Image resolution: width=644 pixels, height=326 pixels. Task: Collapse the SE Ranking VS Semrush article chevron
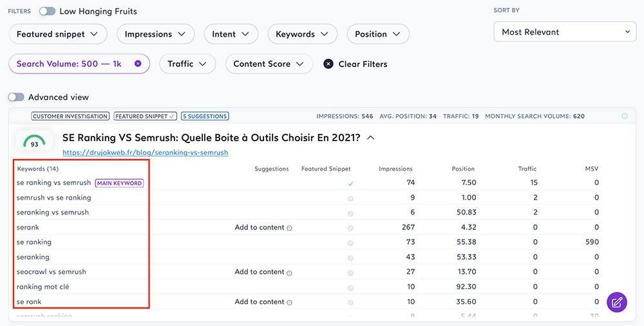tap(370, 138)
